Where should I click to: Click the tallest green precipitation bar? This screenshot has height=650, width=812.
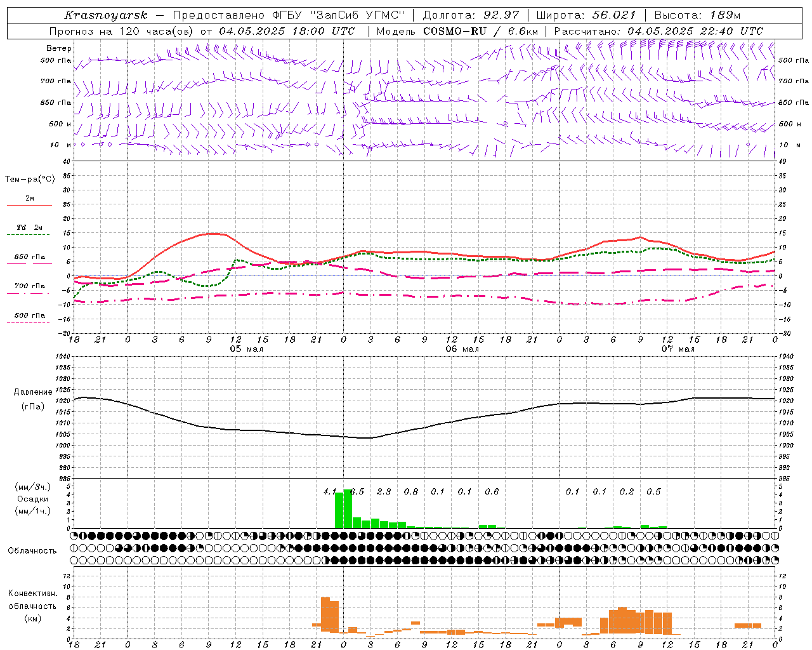click(347, 509)
